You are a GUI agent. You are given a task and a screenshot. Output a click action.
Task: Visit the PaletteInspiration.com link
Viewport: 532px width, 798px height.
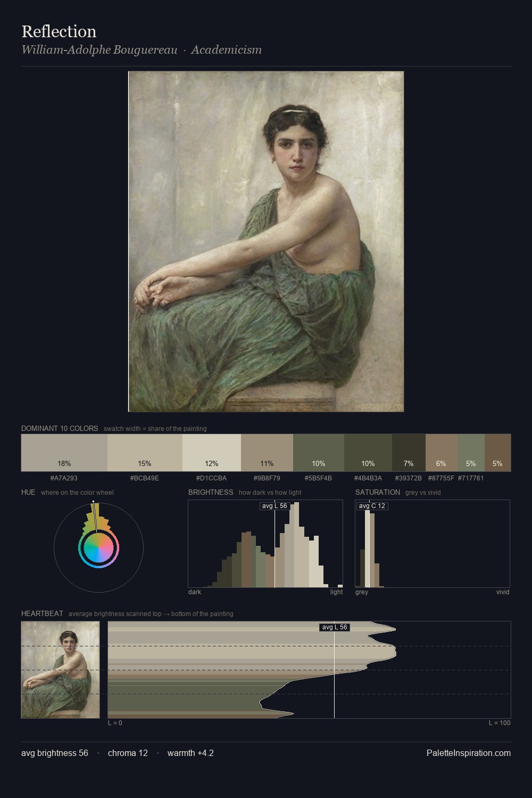(x=469, y=753)
